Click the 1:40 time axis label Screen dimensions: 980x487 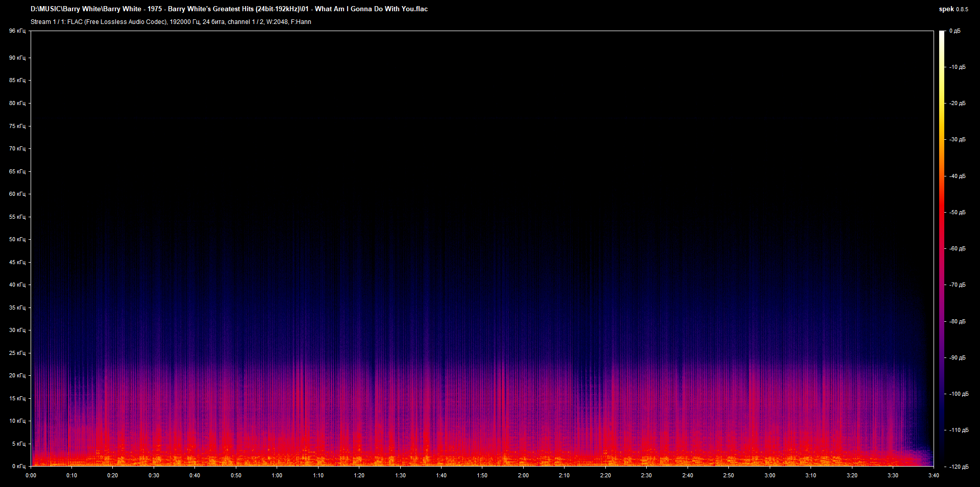point(441,475)
